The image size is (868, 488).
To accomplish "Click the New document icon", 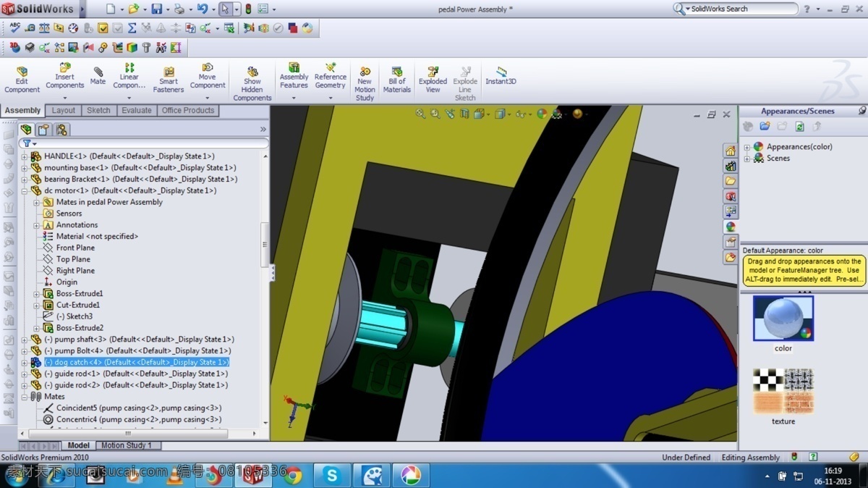I will [x=110, y=9].
